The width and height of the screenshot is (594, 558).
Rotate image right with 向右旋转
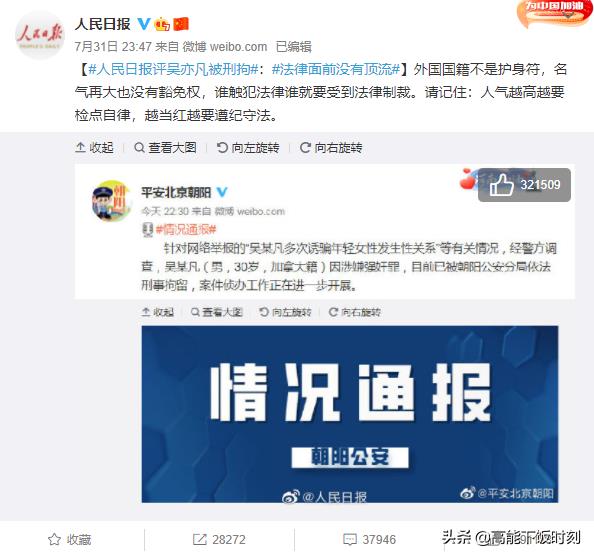[331, 147]
